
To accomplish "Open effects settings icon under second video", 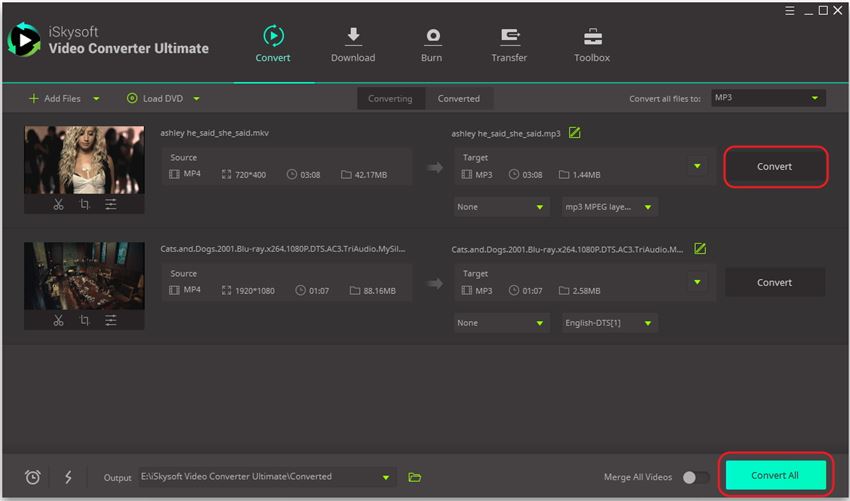I will click(111, 320).
